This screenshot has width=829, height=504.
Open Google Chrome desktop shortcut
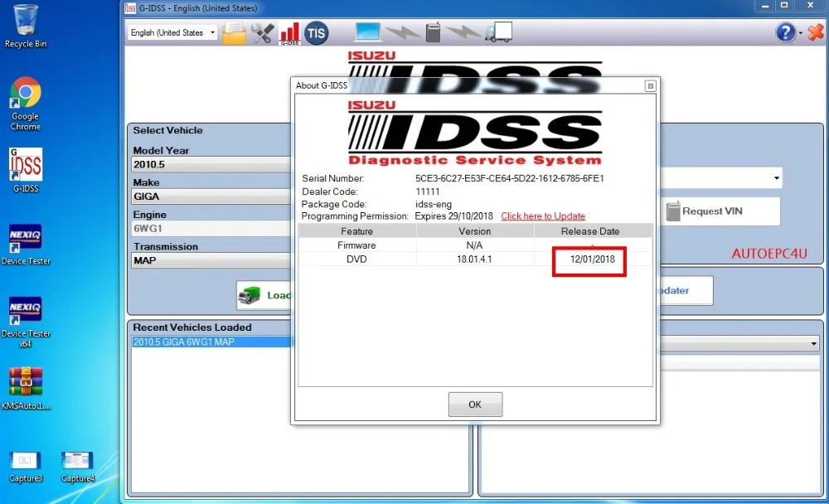[26, 104]
